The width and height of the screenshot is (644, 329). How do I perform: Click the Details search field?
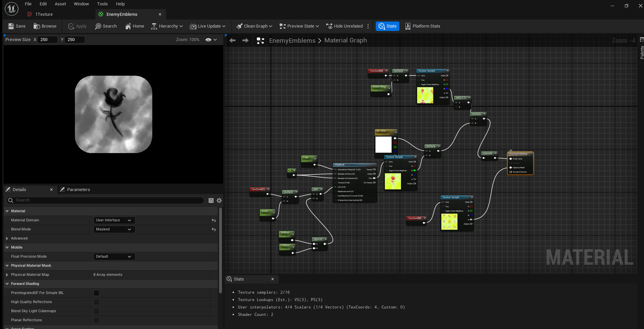pyautogui.click(x=105, y=200)
